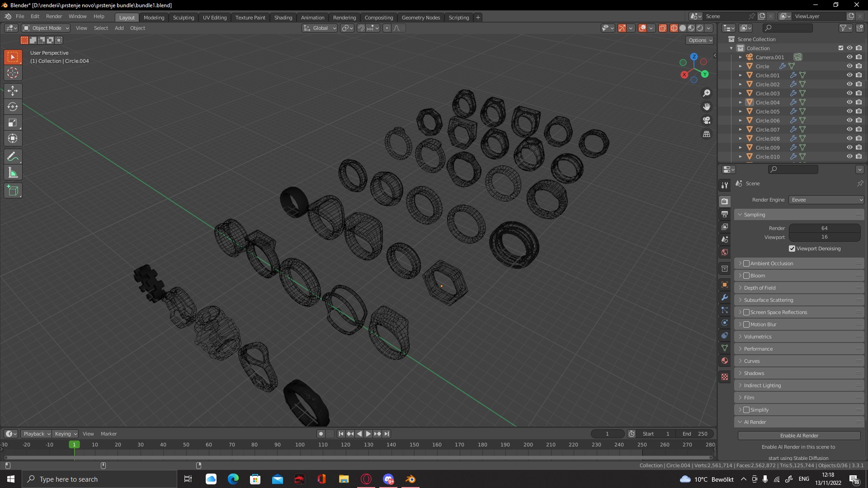Screen dimensions: 868x488
Task: Open Texture properties checker icon
Action: 725,377
